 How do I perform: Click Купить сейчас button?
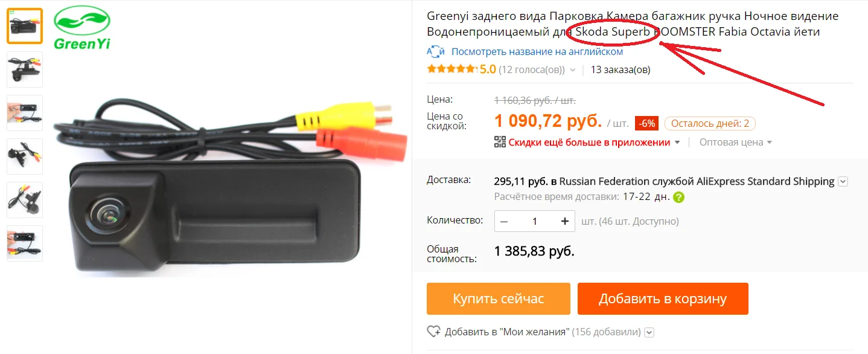[x=499, y=298]
